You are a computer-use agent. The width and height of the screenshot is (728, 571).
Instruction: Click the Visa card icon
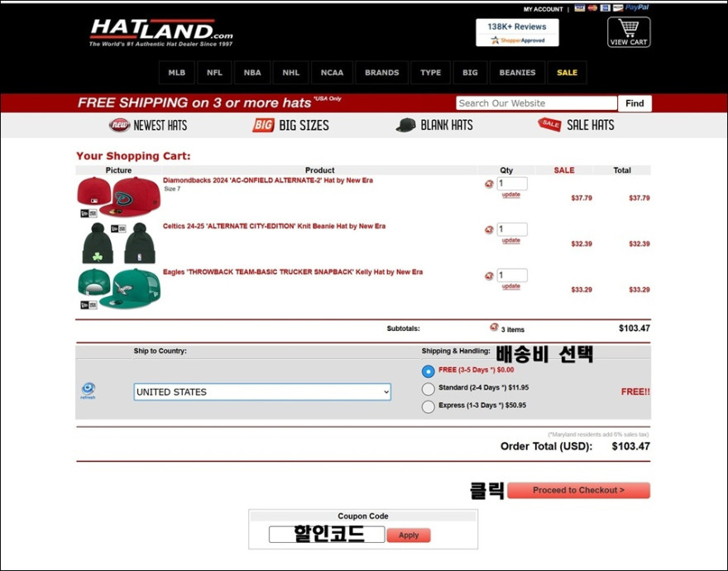[x=579, y=8]
